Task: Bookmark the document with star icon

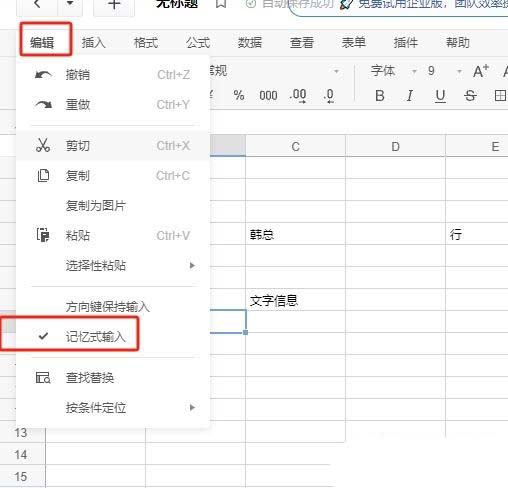Action: (x=221, y=4)
